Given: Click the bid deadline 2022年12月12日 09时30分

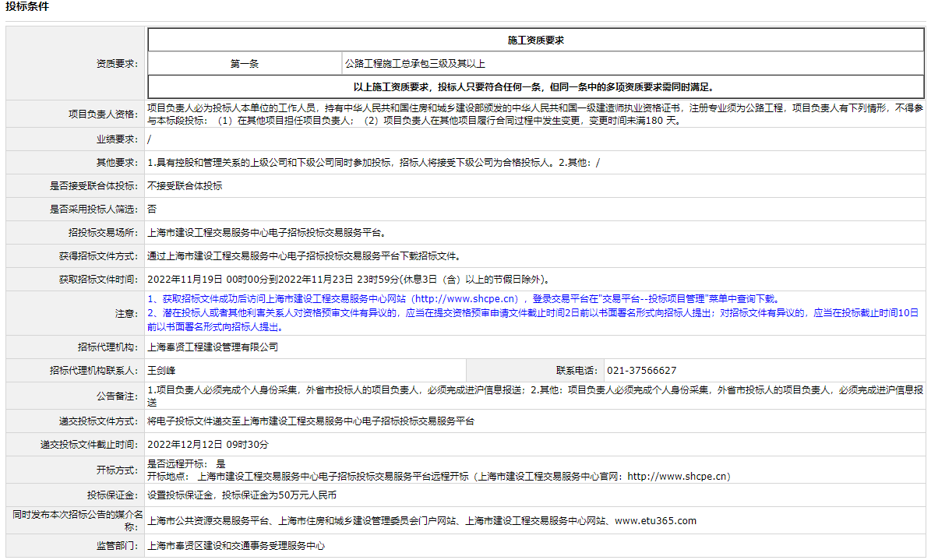Looking at the screenshot, I should point(207,445).
